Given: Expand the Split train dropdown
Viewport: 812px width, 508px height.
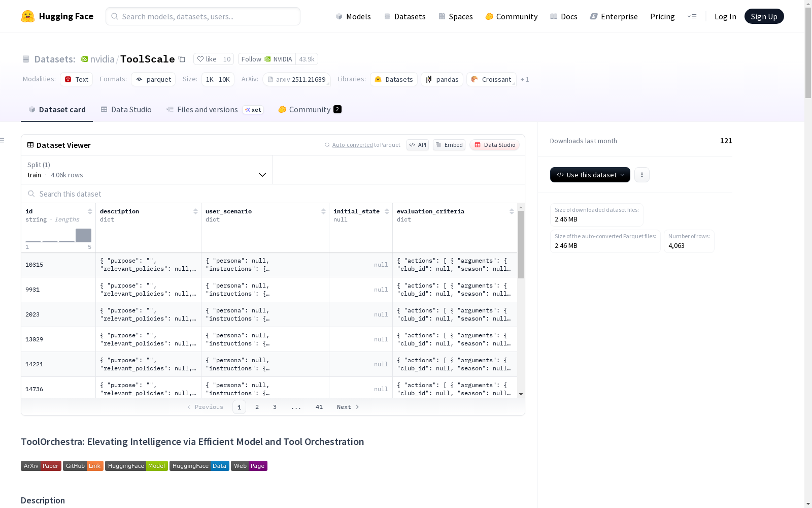Looking at the screenshot, I should tap(147, 170).
